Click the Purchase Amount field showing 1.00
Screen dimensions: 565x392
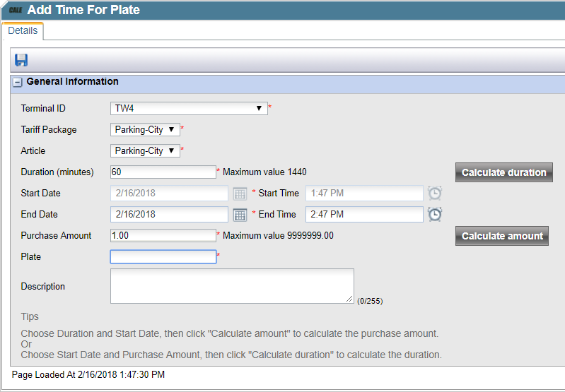[x=163, y=236]
